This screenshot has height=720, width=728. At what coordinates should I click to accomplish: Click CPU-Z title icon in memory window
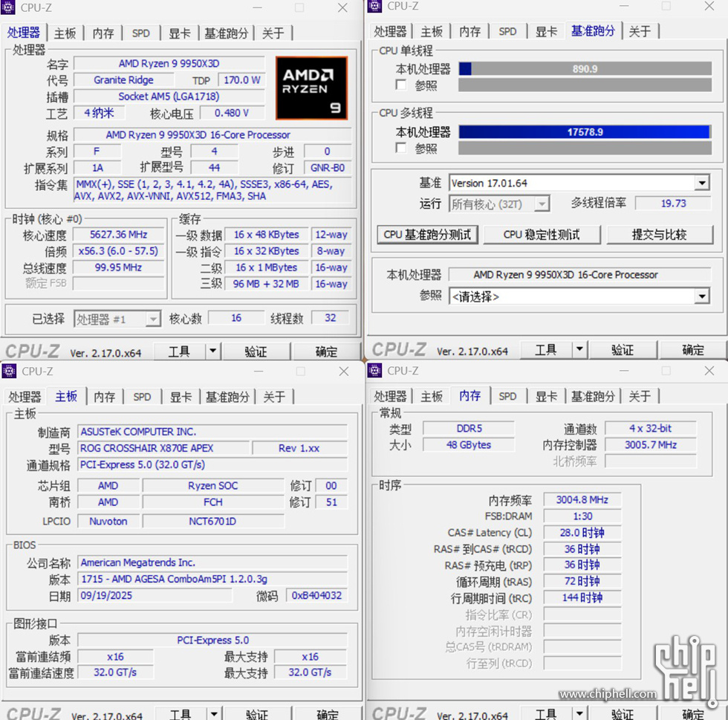coord(375,370)
